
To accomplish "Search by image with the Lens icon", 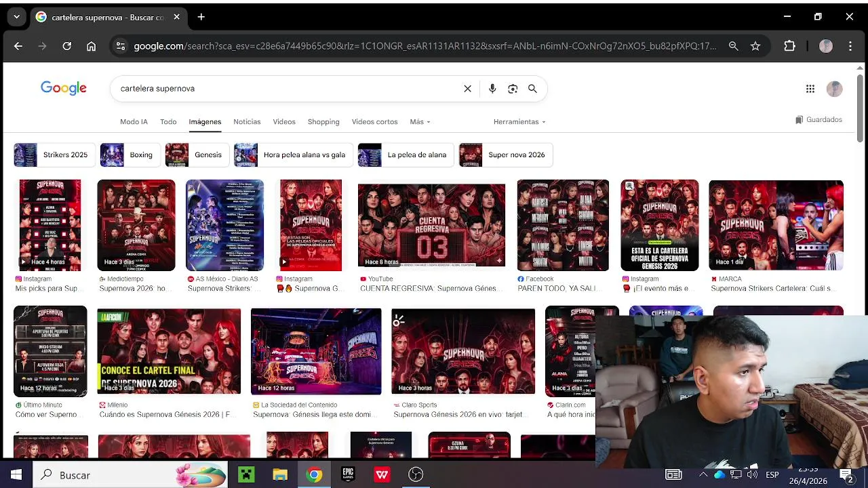I will (513, 89).
